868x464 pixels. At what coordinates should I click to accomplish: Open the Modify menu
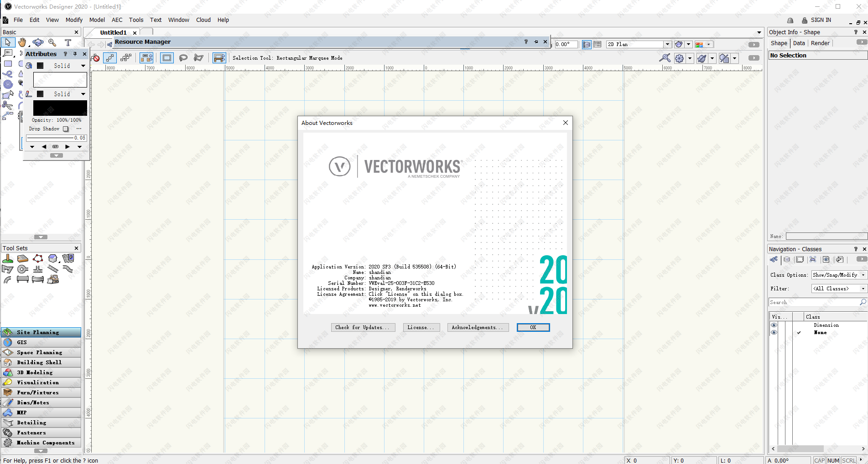(74, 20)
